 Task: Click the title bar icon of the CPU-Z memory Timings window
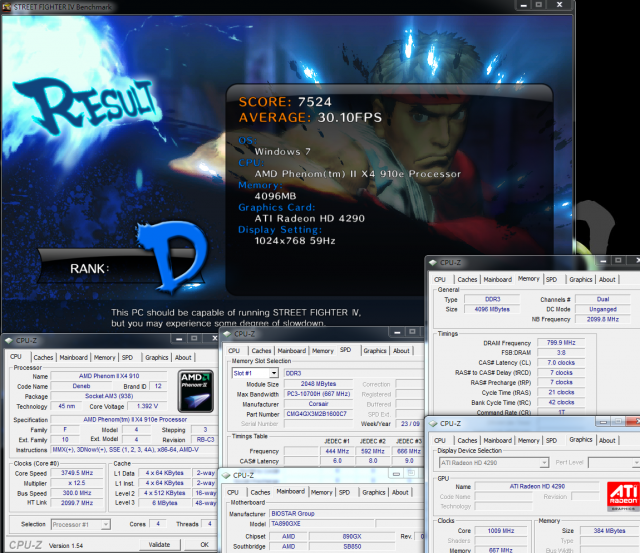(x=433, y=262)
